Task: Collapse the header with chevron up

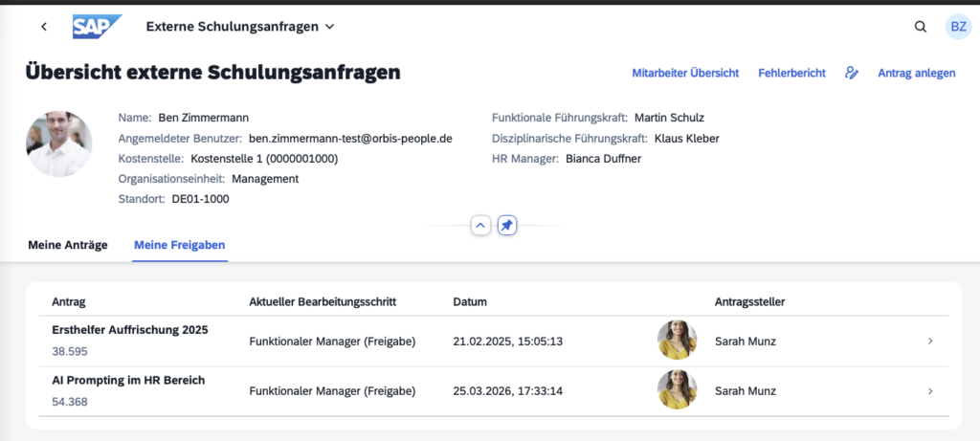Action: pyautogui.click(x=480, y=226)
